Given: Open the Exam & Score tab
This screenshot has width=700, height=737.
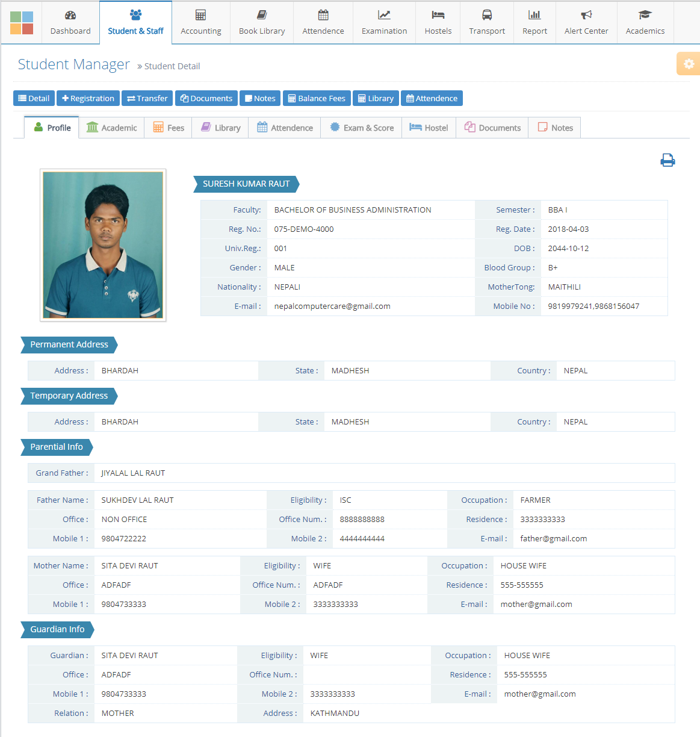Looking at the screenshot, I should (x=362, y=128).
